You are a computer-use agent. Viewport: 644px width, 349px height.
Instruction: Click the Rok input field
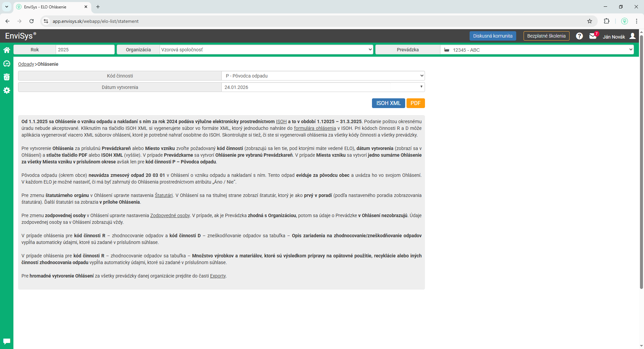[85, 50]
